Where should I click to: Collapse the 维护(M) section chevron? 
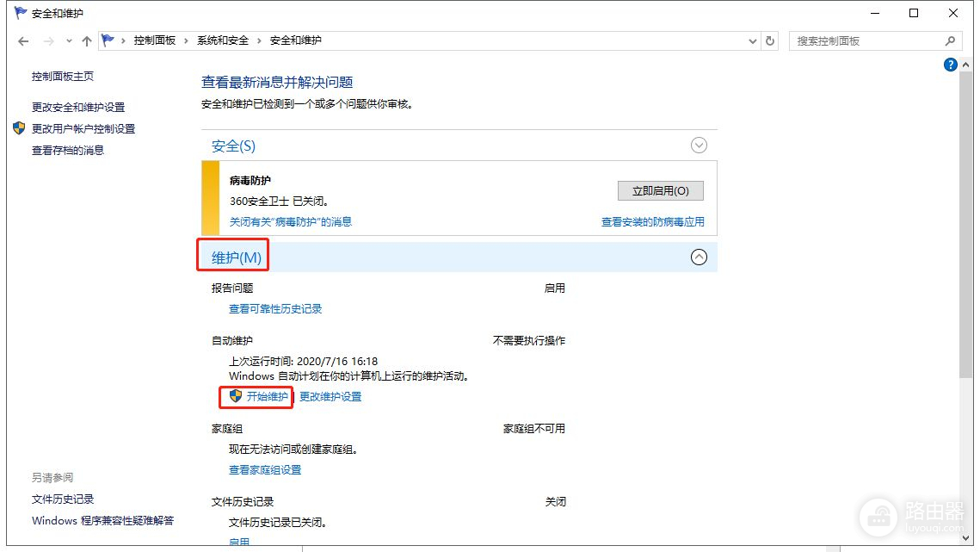point(699,257)
